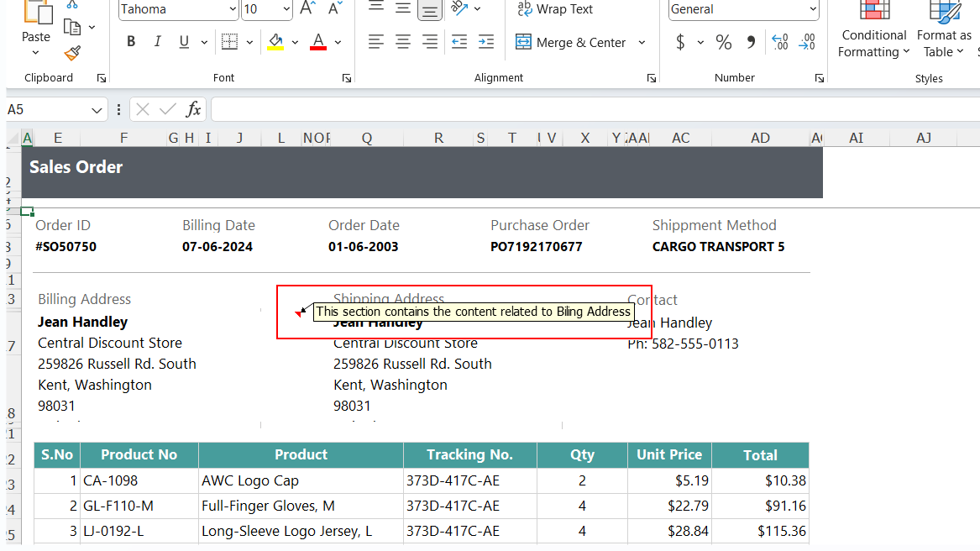Apply Accounting dollar format
The width and height of the screenshot is (980, 551).
[680, 42]
